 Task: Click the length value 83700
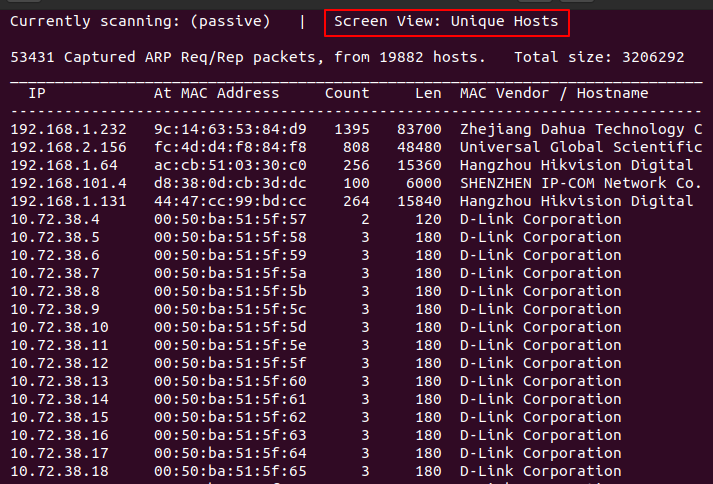(x=419, y=129)
